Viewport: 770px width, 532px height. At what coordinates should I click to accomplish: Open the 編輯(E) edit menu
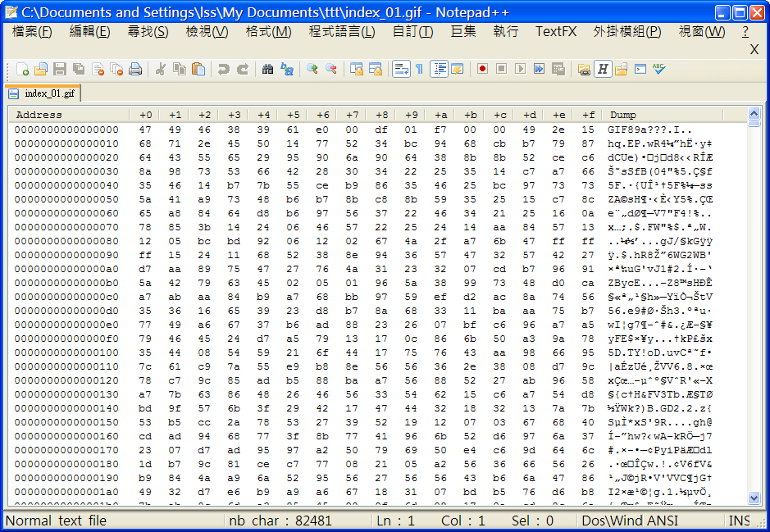coord(90,31)
